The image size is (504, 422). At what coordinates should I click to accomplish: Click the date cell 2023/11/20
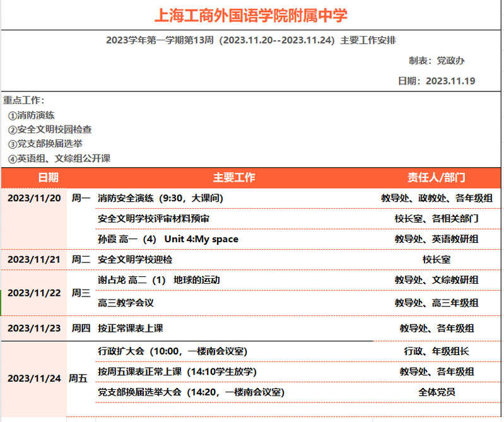click(x=34, y=198)
